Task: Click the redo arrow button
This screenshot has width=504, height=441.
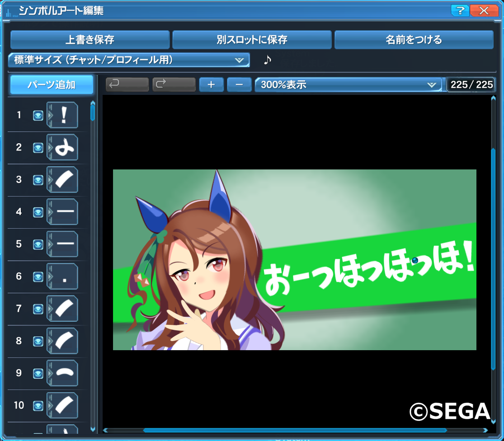Action: 174,84
